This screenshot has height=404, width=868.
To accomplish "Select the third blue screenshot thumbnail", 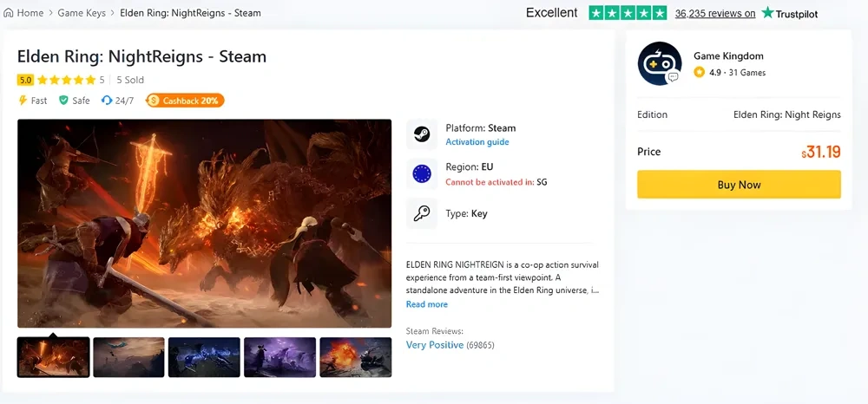I will [204, 357].
